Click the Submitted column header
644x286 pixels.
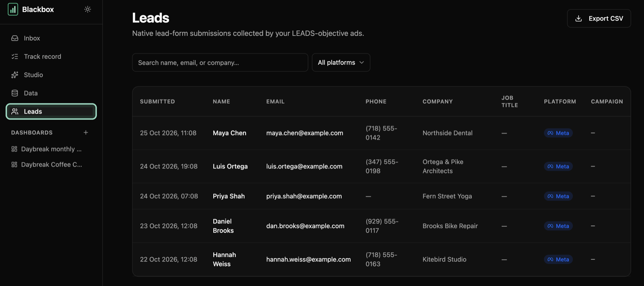157,101
